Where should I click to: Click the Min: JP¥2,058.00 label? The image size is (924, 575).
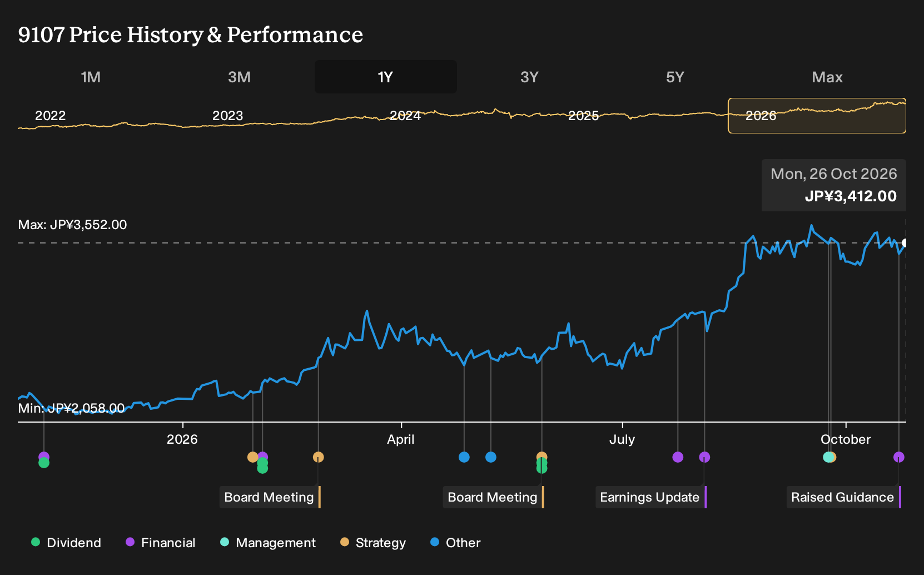coord(72,408)
